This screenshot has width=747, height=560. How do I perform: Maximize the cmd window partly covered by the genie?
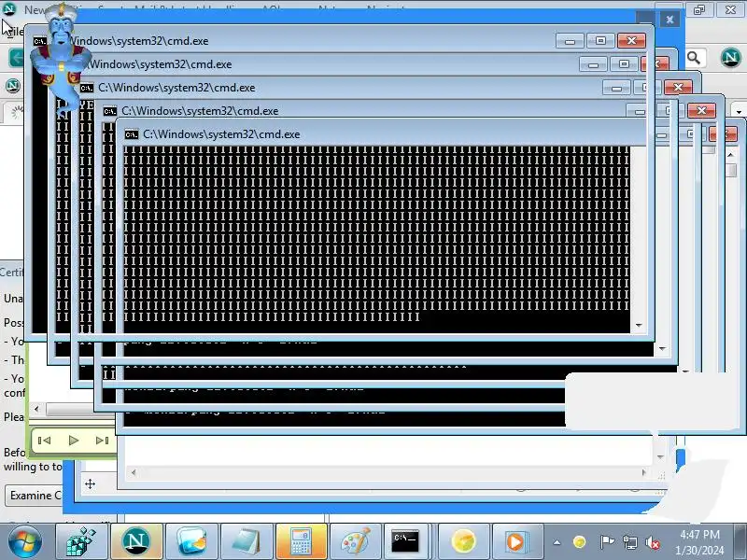tap(600, 41)
